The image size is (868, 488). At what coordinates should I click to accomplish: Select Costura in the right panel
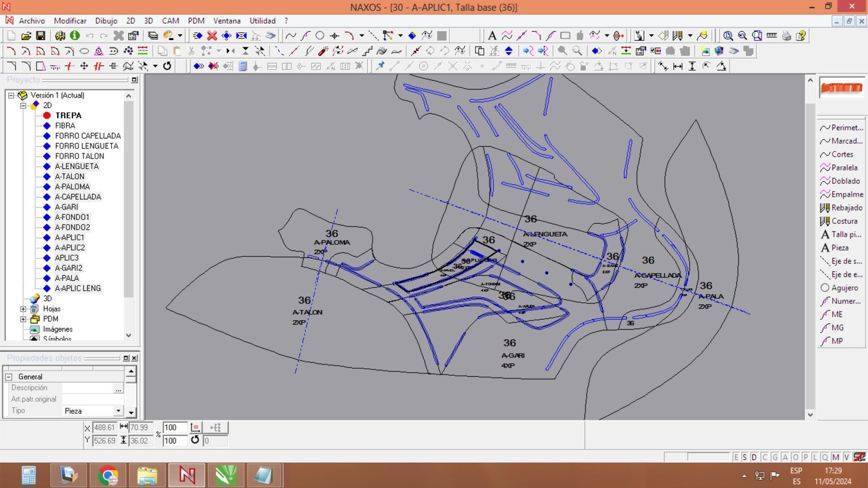click(x=844, y=221)
